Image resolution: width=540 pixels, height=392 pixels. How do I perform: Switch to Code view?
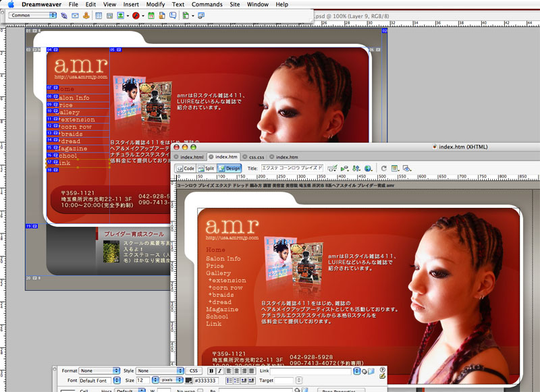pyautogui.click(x=186, y=168)
